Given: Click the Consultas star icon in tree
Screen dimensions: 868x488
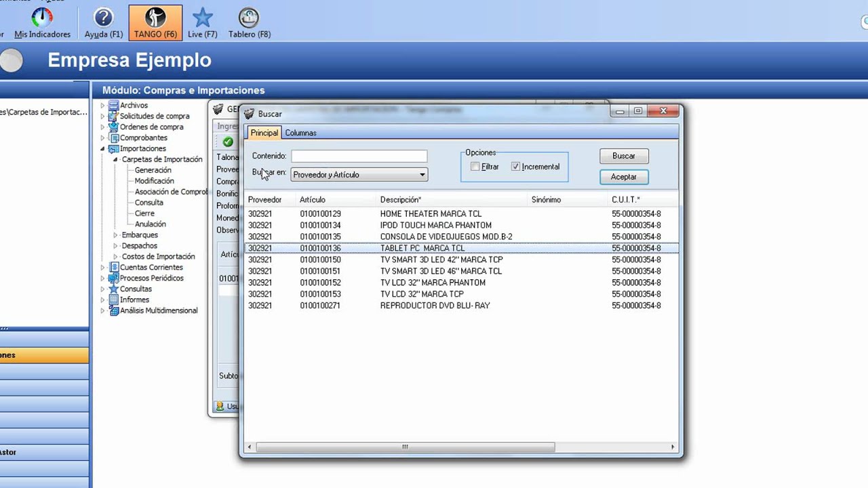Looking at the screenshot, I should 114,289.
